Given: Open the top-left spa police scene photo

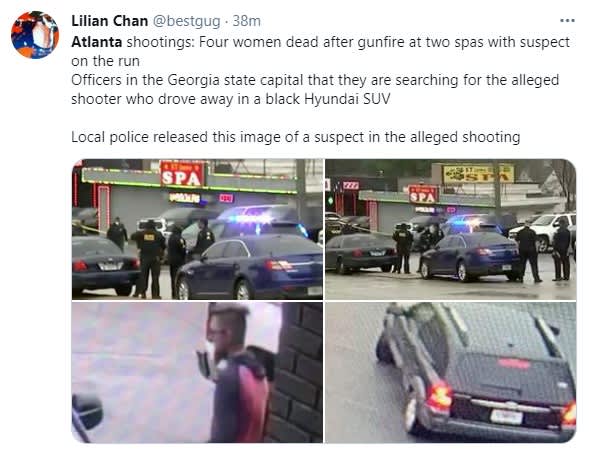Looking at the screenshot, I should point(197,229).
